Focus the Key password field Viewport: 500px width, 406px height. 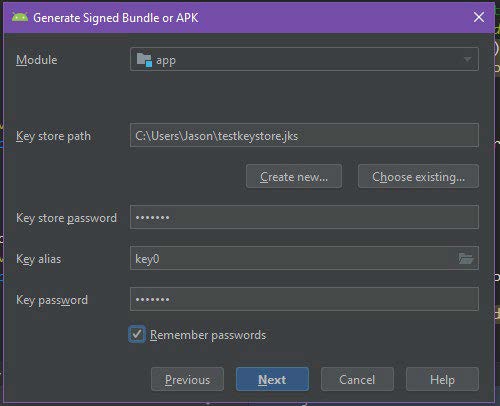pos(304,299)
